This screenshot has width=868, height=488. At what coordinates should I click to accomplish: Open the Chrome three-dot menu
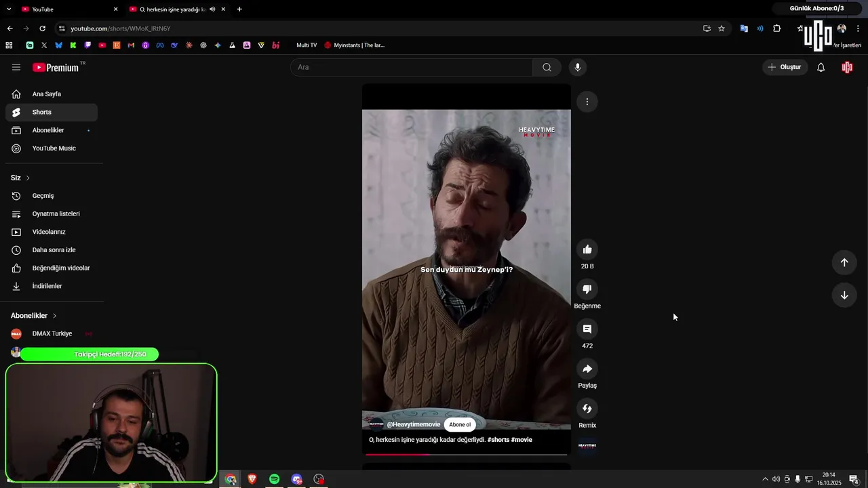[x=858, y=28]
